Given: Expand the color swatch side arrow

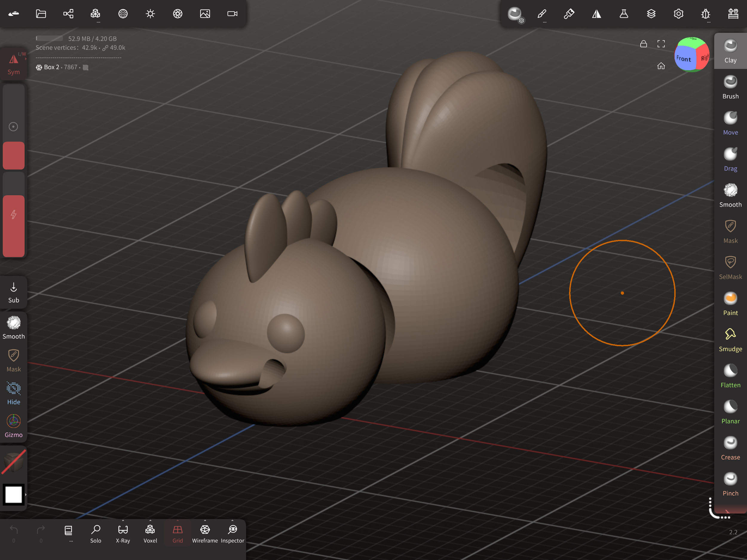Looking at the screenshot, I should [x=26, y=495].
